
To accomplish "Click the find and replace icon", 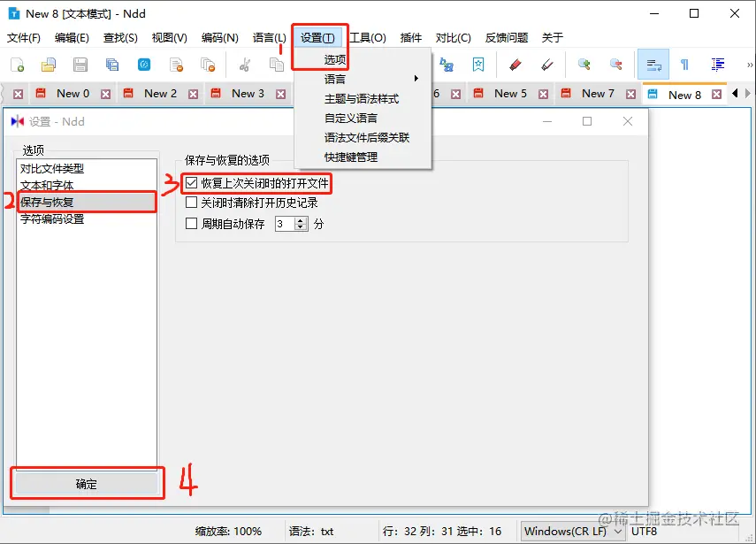I will pos(447,65).
